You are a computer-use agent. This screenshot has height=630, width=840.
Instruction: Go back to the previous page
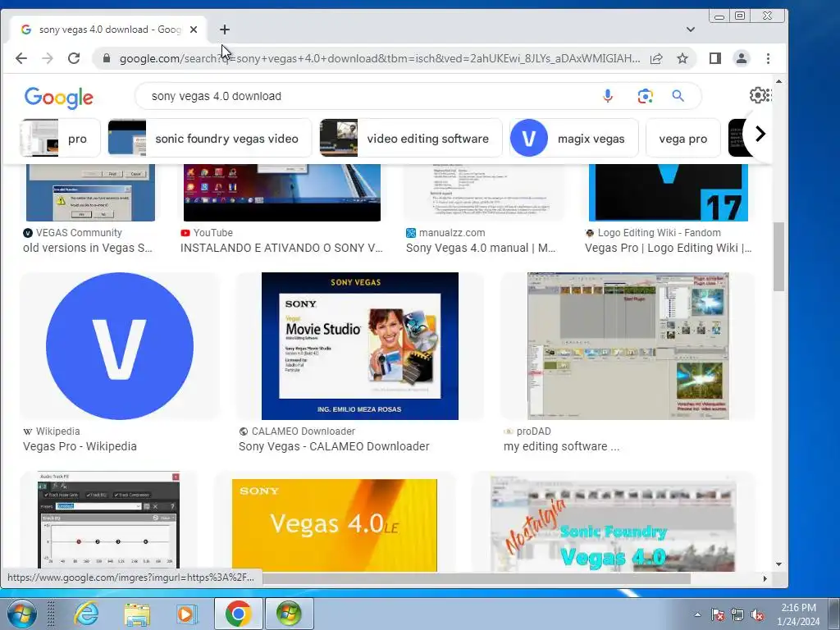tap(21, 58)
